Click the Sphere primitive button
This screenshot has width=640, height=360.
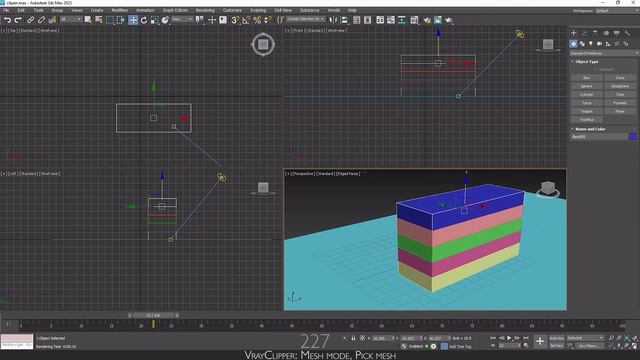tap(587, 86)
